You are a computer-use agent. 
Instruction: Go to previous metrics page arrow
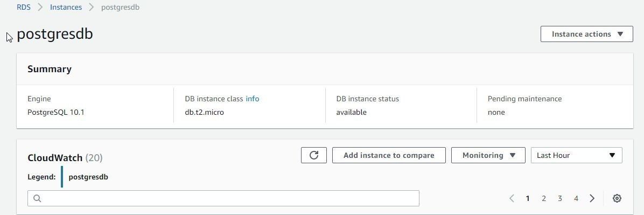pos(512,198)
